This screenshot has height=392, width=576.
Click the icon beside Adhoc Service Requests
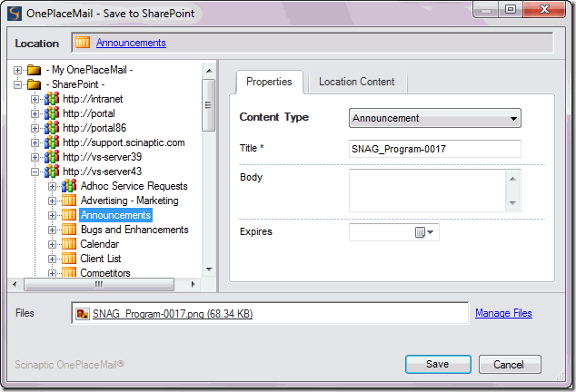[69, 186]
